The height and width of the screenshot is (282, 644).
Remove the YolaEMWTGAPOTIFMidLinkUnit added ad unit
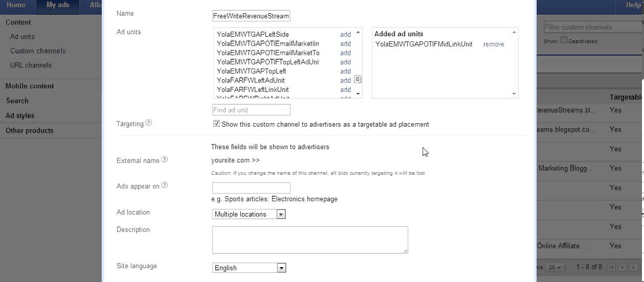click(x=494, y=44)
